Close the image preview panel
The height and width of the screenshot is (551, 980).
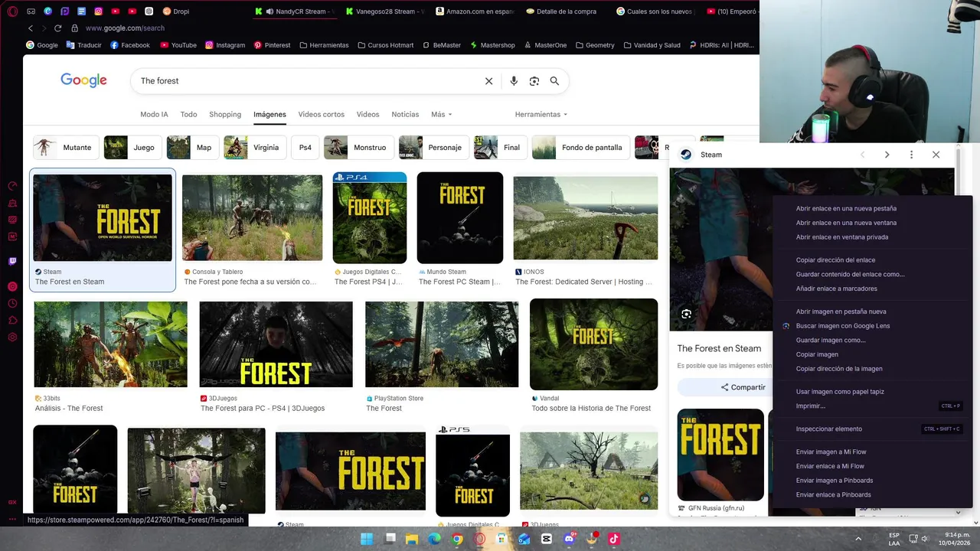[x=936, y=155]
